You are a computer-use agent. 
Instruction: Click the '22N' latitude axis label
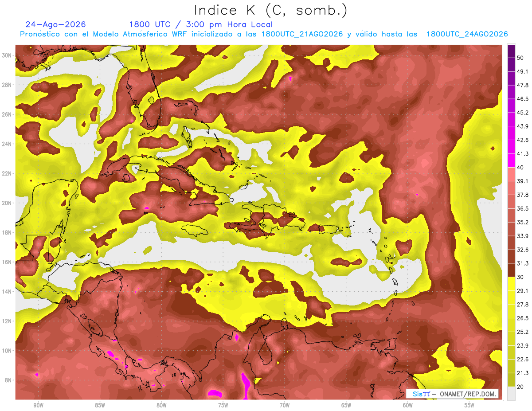[x=7, y=173]
